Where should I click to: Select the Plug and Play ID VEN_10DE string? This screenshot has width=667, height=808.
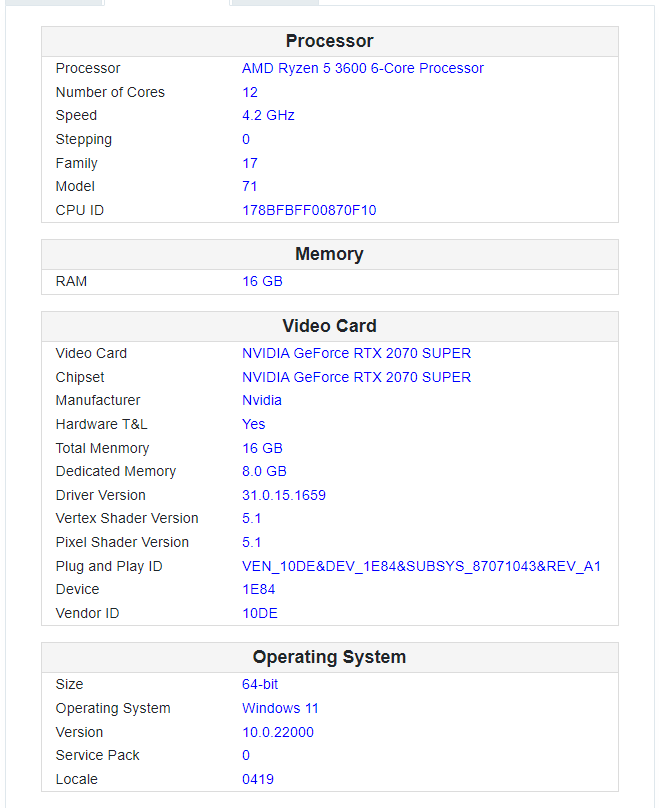(422, 567)
